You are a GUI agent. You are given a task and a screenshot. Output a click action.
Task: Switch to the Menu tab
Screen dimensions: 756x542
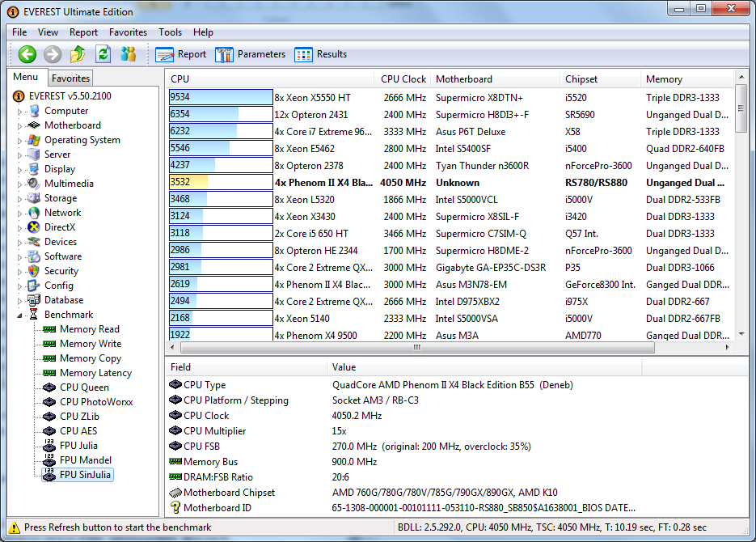26,77
